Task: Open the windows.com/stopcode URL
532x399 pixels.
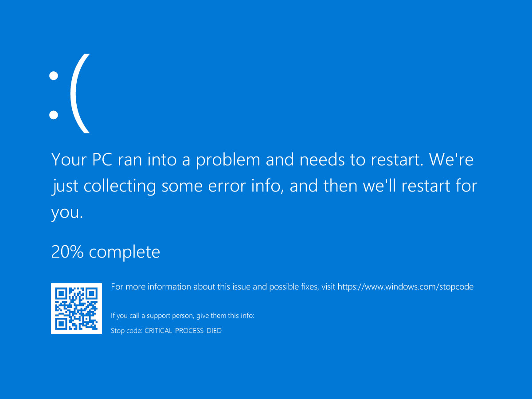Action: [405, 287]
